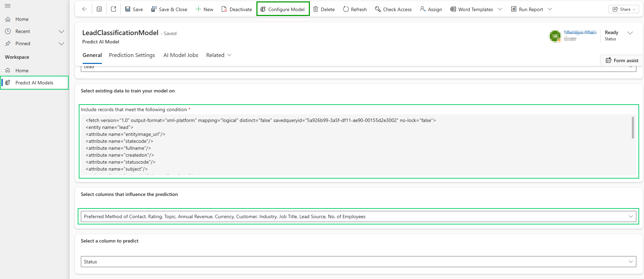Click the Save toolbar button
The height and width of the screenshot is (279, 644).
[x=134, y=9]
